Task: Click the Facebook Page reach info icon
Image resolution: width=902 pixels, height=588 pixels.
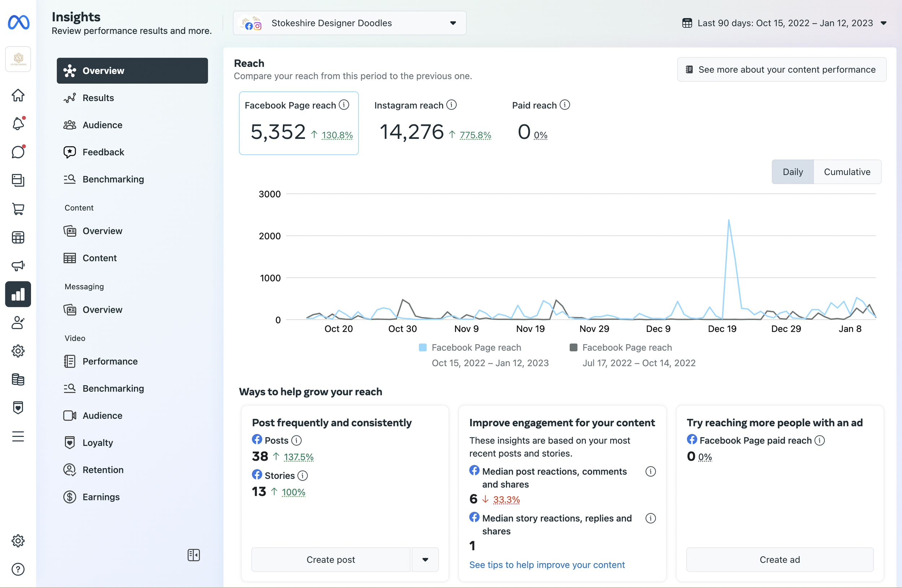Action: pos(344,105)
